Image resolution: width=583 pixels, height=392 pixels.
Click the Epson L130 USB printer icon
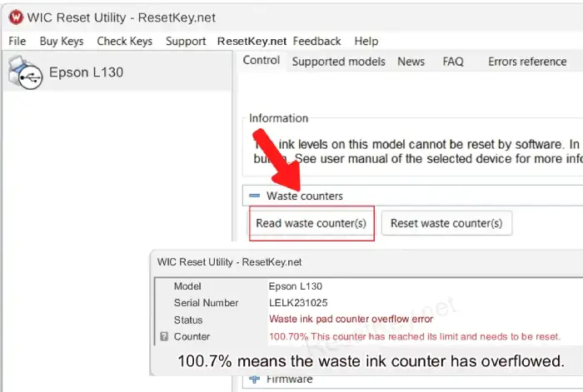tap(23, 72)
